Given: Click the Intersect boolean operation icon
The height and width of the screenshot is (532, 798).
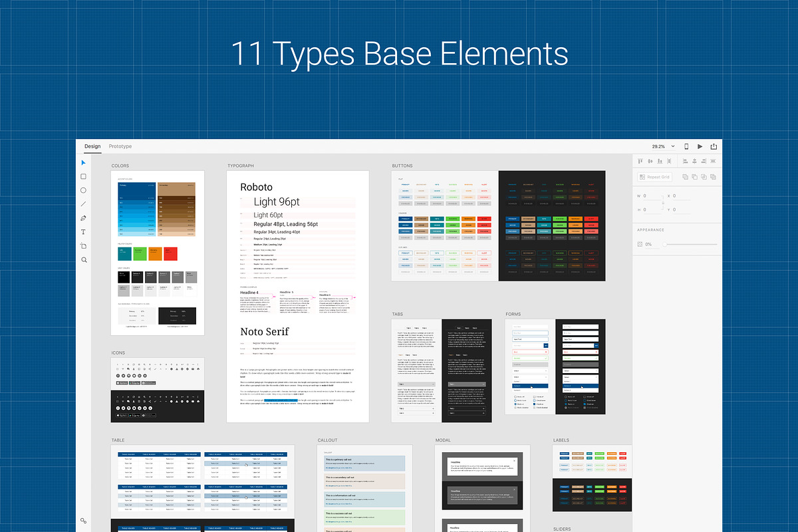Looking at the screenshot, I should click(704, 177).
